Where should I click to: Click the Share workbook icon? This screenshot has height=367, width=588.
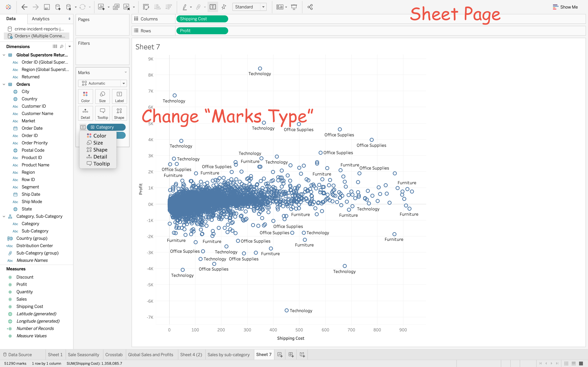310,7
